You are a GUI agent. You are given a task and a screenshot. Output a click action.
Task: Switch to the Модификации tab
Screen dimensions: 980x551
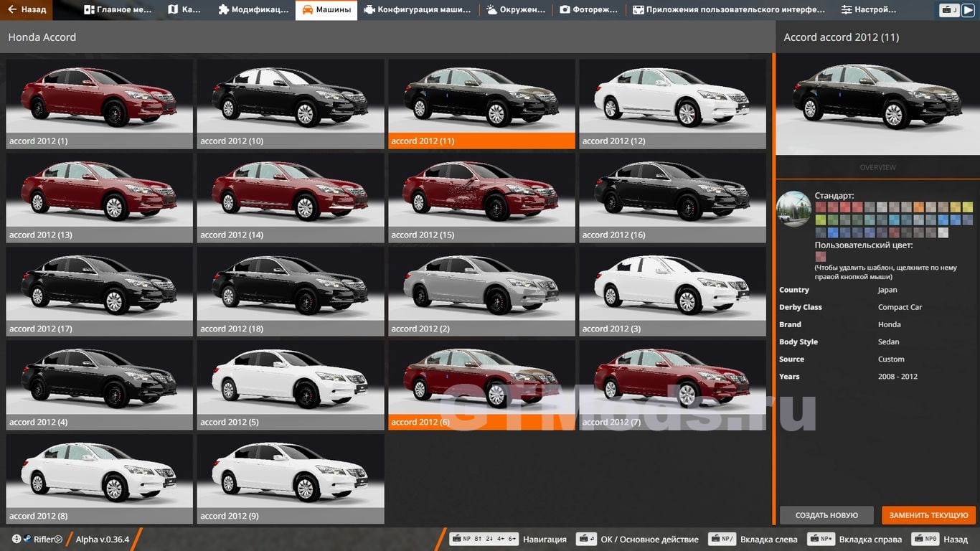[253, 10]
